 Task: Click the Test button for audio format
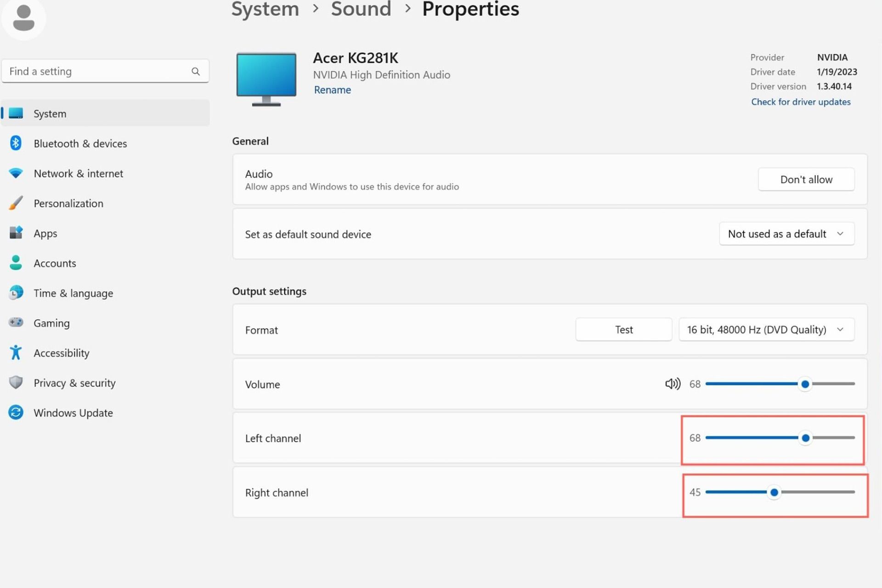623,329
